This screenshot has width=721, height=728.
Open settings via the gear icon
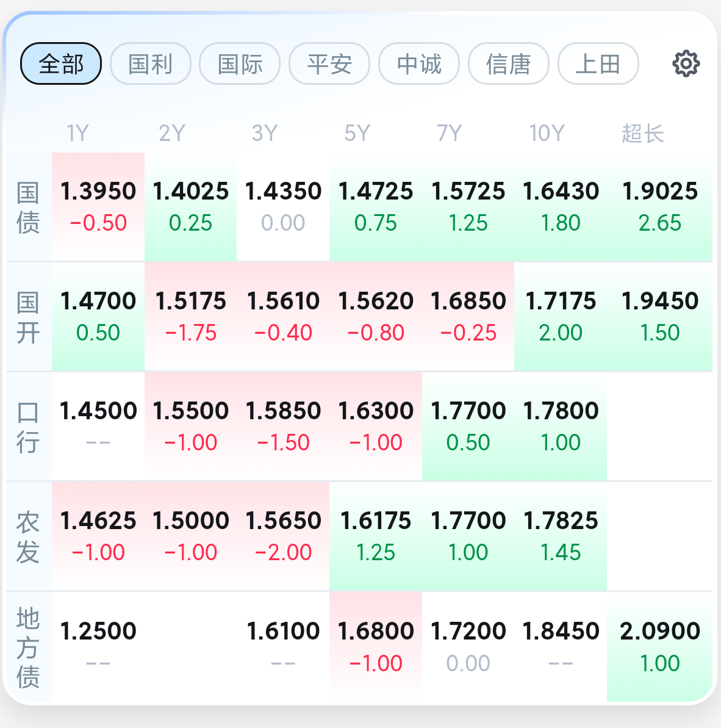(686, 63)
